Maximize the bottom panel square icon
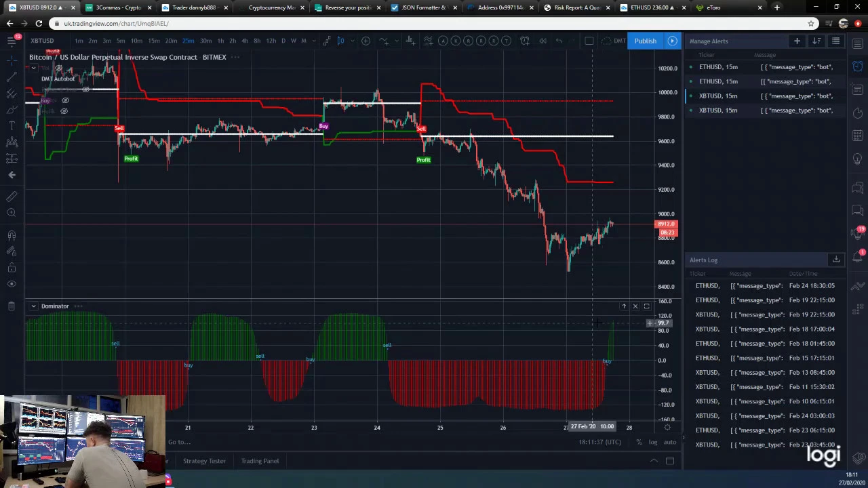Screen dimensions: 868x488 click(670, 461)
